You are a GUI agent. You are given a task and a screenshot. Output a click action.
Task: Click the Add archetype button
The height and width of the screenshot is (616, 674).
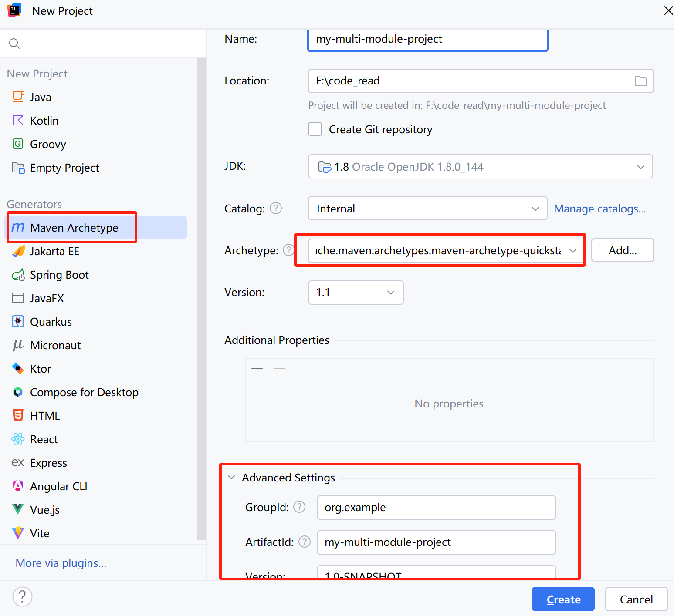coord(623,250)
